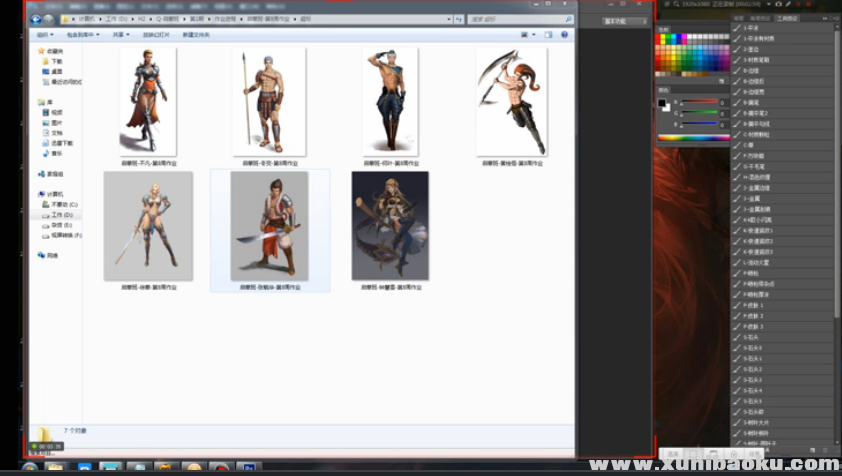Screen dimensions: 842x476
Task: Toggle the preview pane icon in Explorer
Action: (549, 35)
